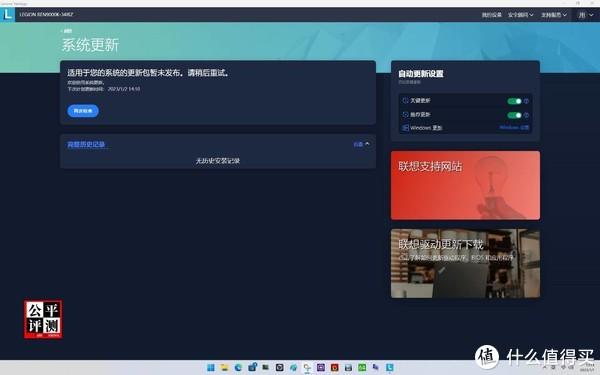Click the Lenovo Vantage taskbar icon
Screen dimensions: 600x375
point(390,367)
